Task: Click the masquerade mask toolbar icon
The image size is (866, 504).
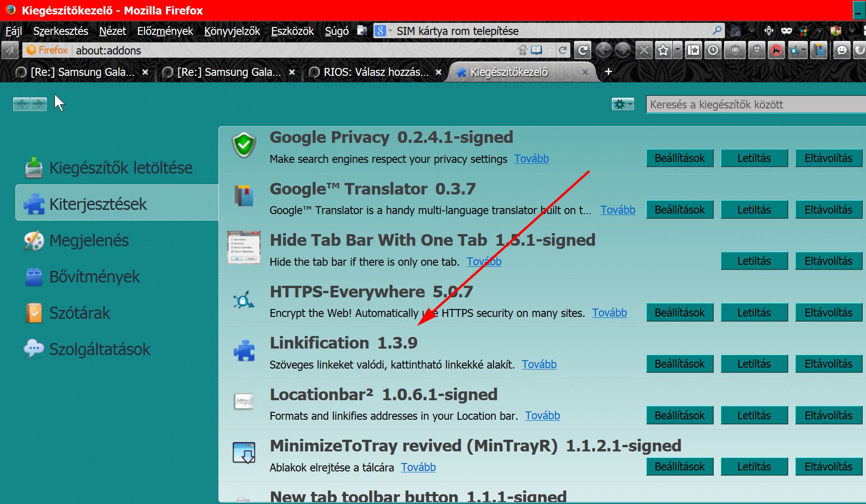Action: (786, 31)
